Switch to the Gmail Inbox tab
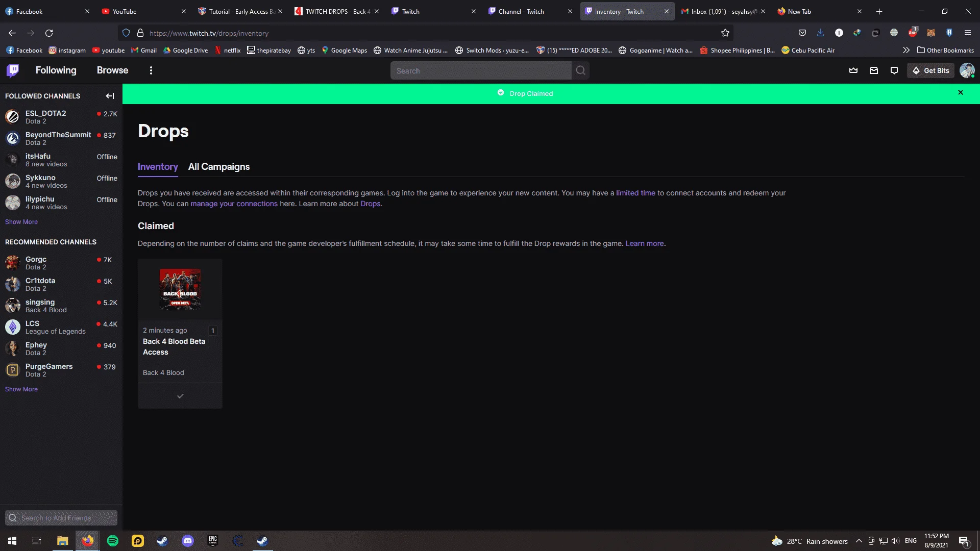Viewport: 980px width, 551px height. click(x=724, y=11)
